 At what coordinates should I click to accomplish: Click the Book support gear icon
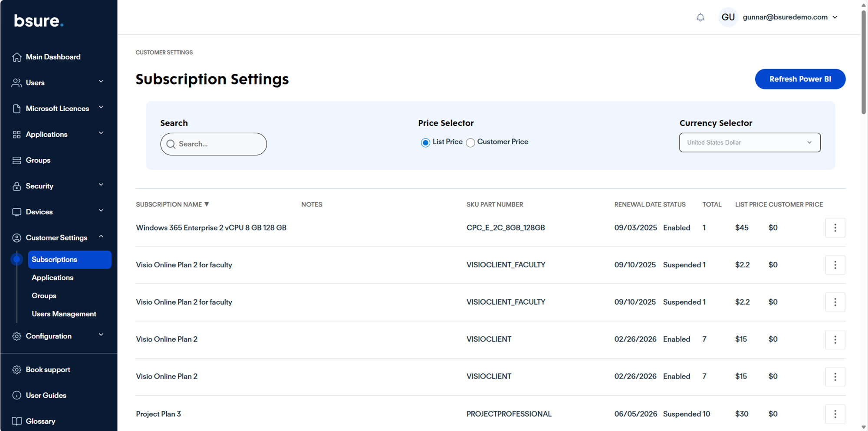[x=16, y=370]
